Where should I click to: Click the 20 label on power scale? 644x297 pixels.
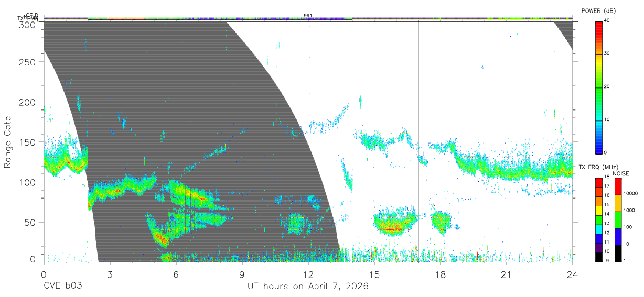point(607,87)
